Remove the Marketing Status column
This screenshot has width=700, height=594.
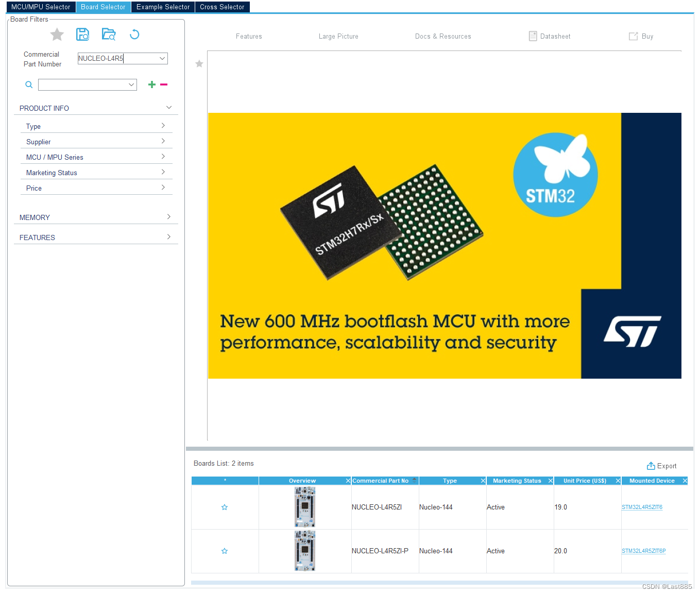pyautogui.click(x=551, y=481)
